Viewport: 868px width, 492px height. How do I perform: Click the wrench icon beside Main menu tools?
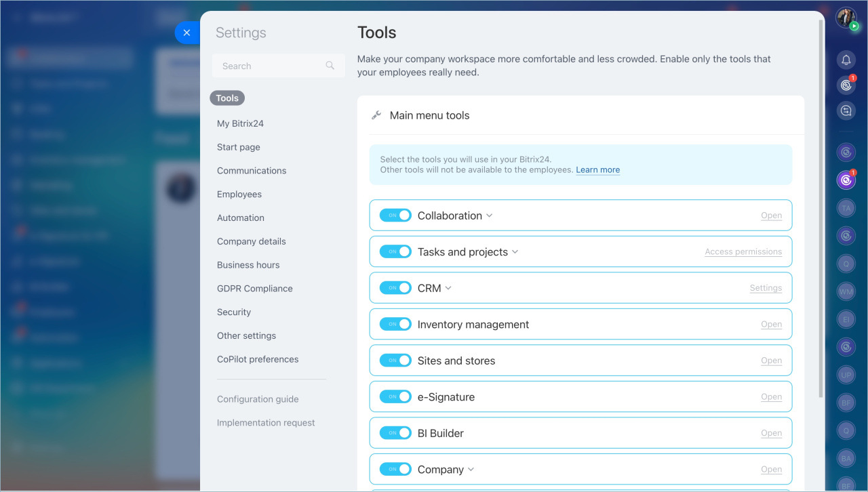click(x=376, y=116)
